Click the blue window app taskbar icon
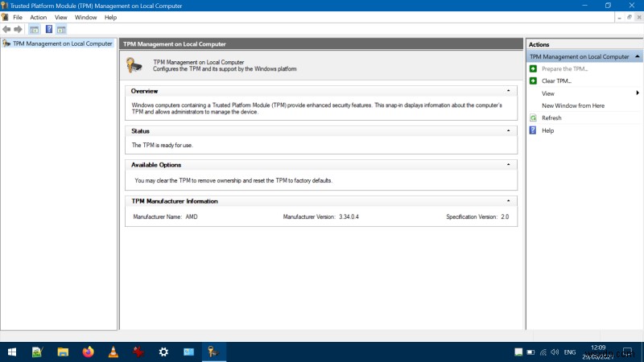This screenshot has width=644, height=362. [188, 352]
